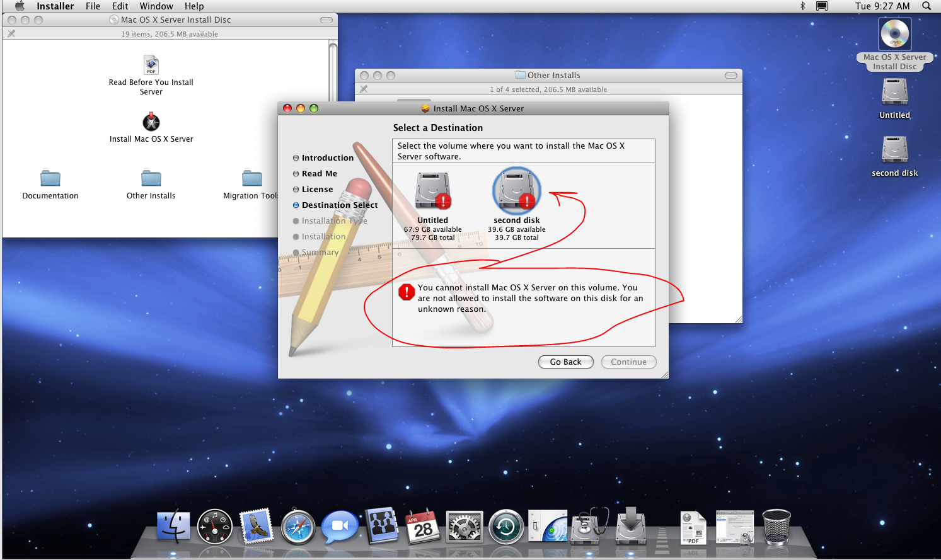Click the read-only pencil icon in the Install Disc window
Image resolution: width=941 pixels, height=560 pixels.
tap(11, 34)
